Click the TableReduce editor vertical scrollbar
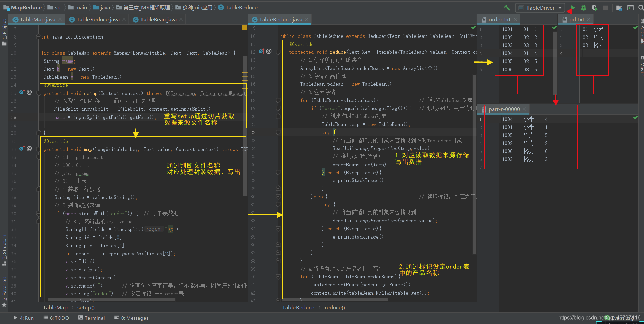The width and height of the screenshot is (644, 324). 475,164
